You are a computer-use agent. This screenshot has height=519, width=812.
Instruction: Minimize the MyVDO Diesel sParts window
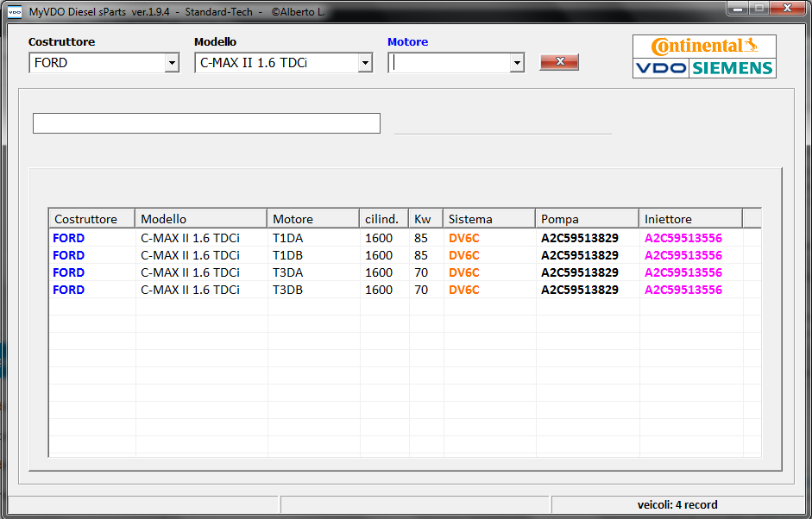pyautogui.click(x=738, y=9)
